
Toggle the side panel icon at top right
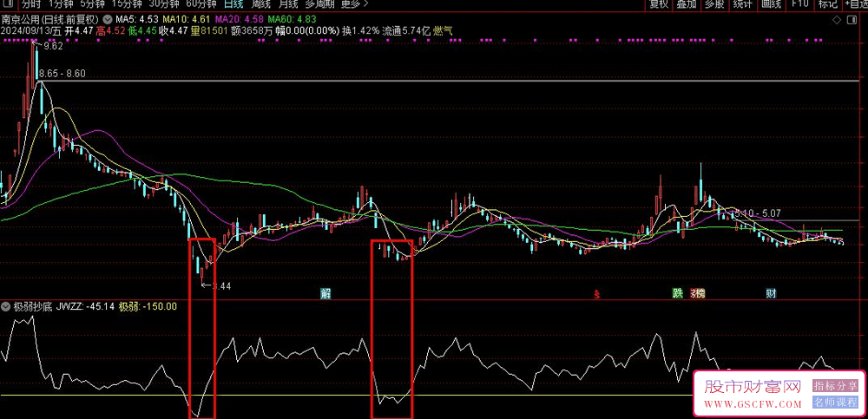coord(852,20)
